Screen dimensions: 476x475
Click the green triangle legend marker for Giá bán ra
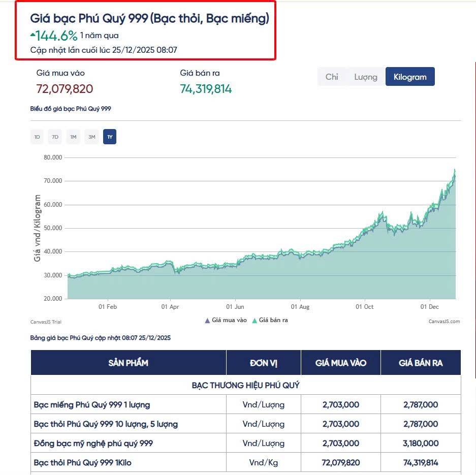(255, 321)
